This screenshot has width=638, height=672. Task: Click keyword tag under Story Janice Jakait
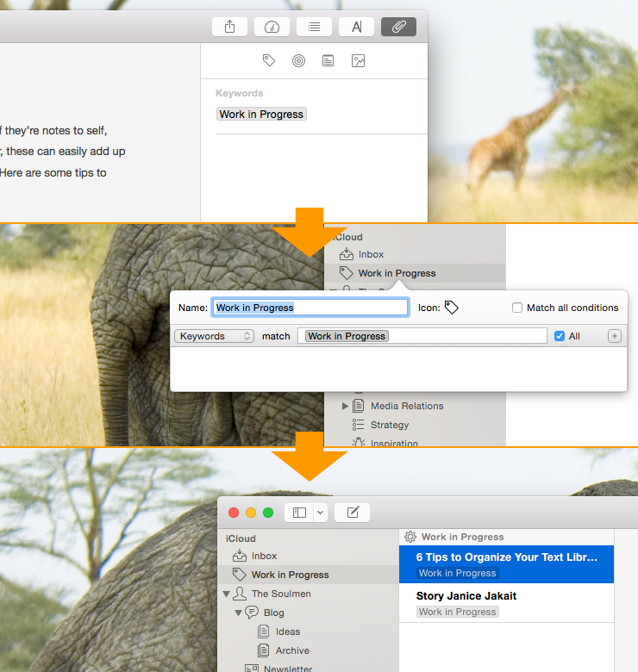tap(458, 612)
